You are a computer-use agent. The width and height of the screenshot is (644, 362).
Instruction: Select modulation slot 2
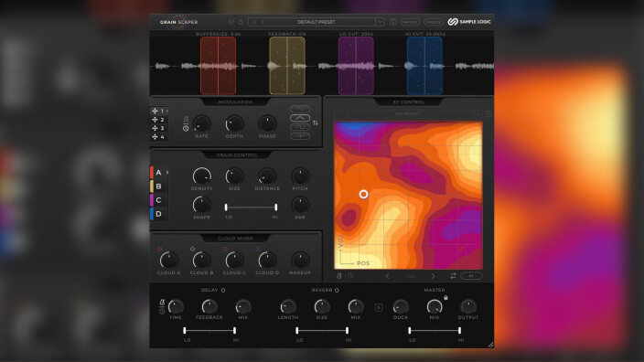(x=159, y=120)
